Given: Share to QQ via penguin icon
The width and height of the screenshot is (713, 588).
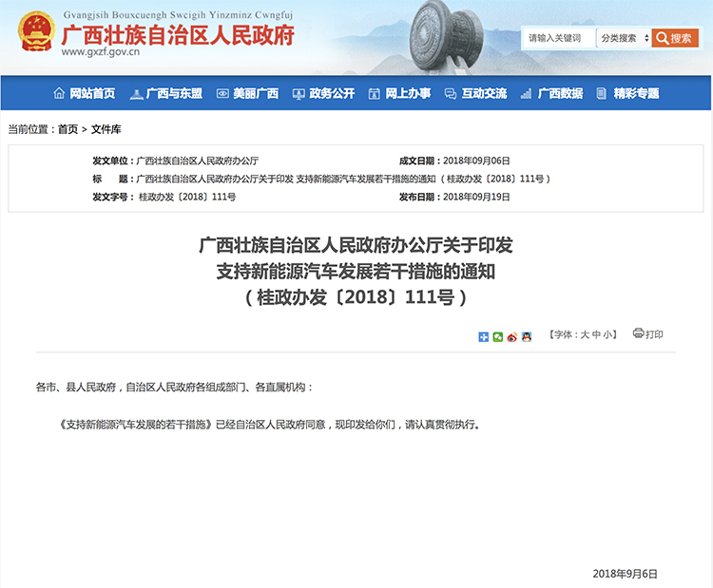Looking at the screenshot, I should [x=527, y=336].
